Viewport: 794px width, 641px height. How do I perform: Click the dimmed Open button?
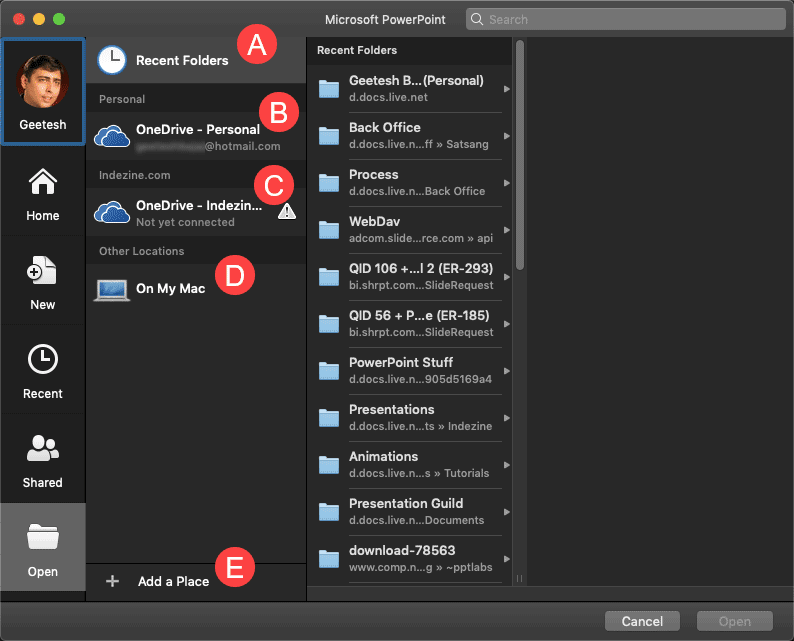735,621
